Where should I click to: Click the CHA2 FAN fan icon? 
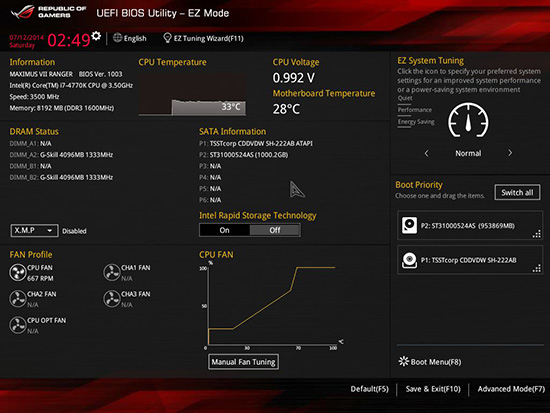18,299
